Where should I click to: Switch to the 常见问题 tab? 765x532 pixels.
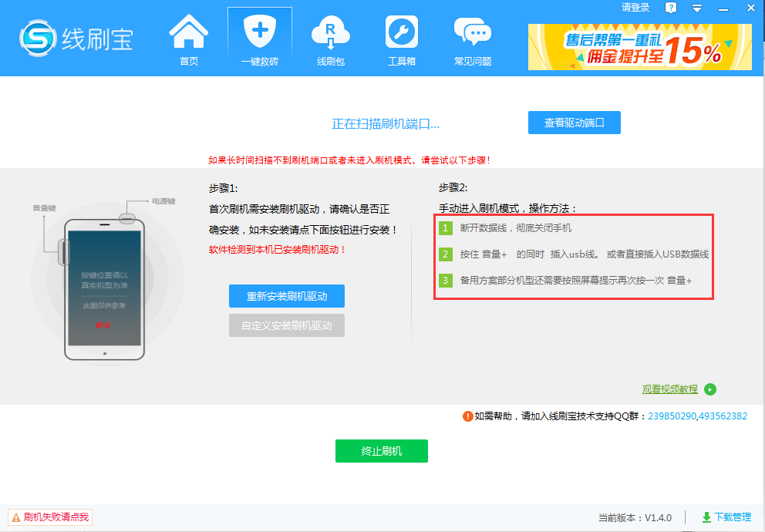[x=472, y=39]
